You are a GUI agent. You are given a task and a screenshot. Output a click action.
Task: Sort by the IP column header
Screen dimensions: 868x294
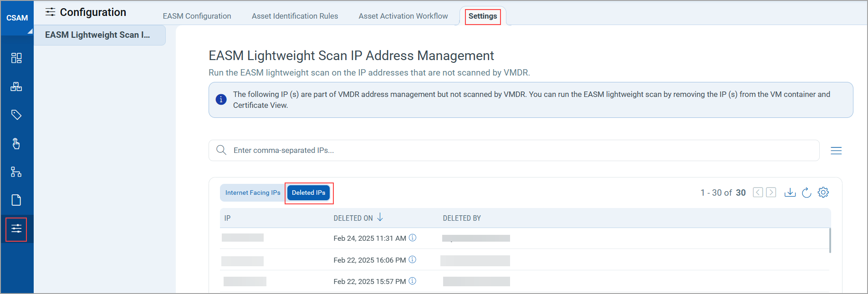point(227,218)
